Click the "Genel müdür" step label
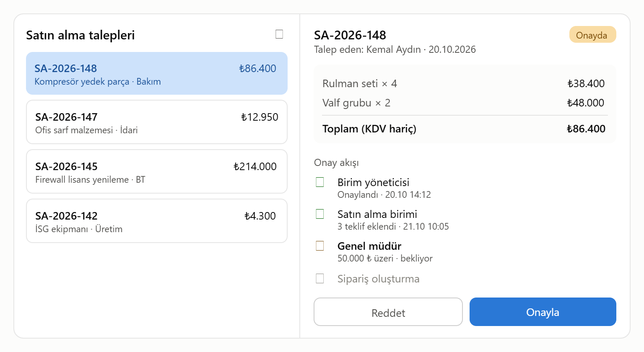This screenshot has height=352, width=644. 369,246
